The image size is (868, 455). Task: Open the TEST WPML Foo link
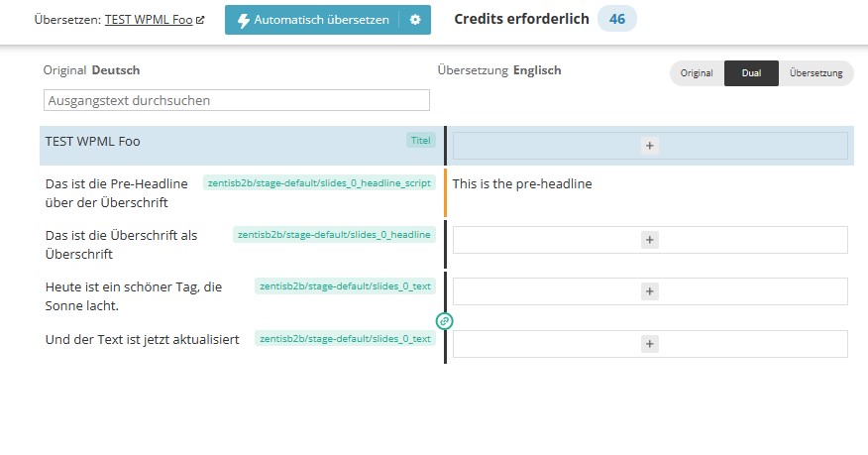(x=149, y=20)
